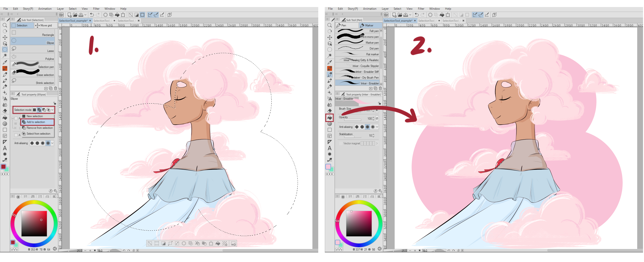The width and height of the screenshot is (644, 262).
Task: Switch to the Marker sub tool tab
Action: (x=368, y=25)
